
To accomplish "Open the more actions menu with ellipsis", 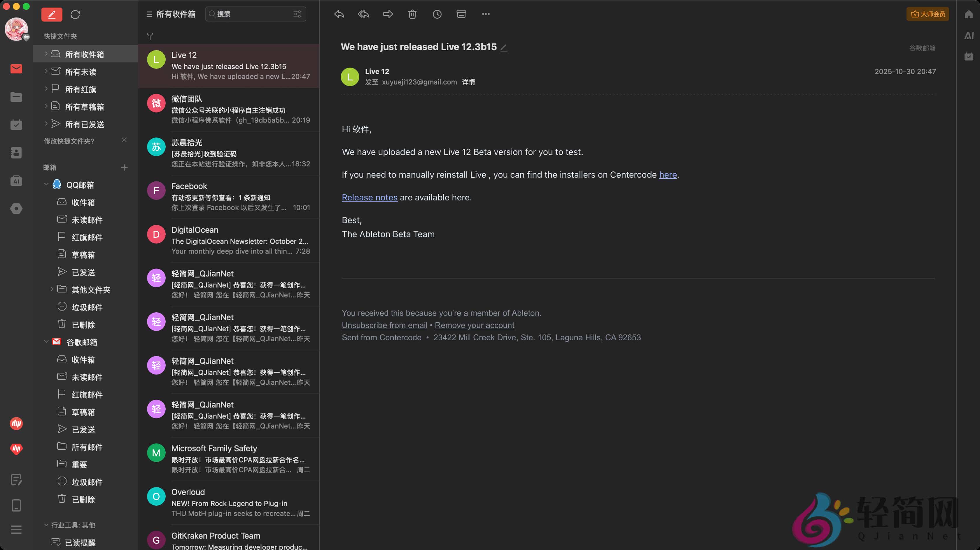I will [x=486, y=14].
